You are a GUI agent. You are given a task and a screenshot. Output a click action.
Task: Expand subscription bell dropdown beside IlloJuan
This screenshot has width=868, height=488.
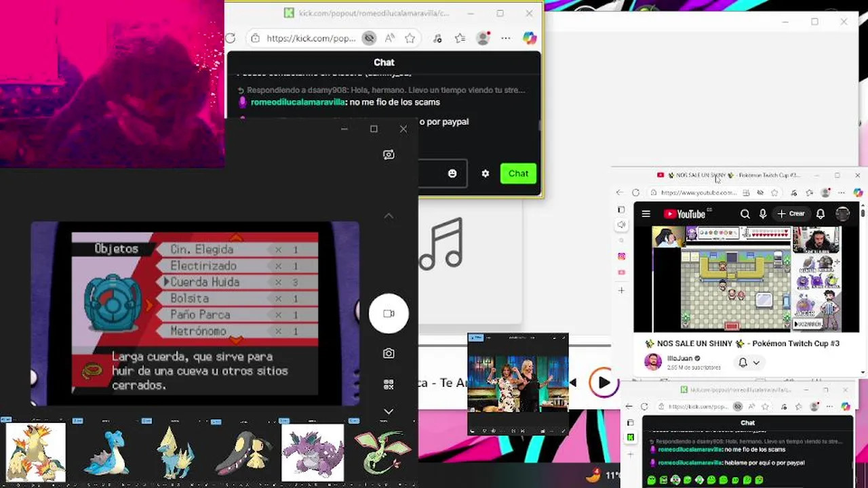[749, 363]
